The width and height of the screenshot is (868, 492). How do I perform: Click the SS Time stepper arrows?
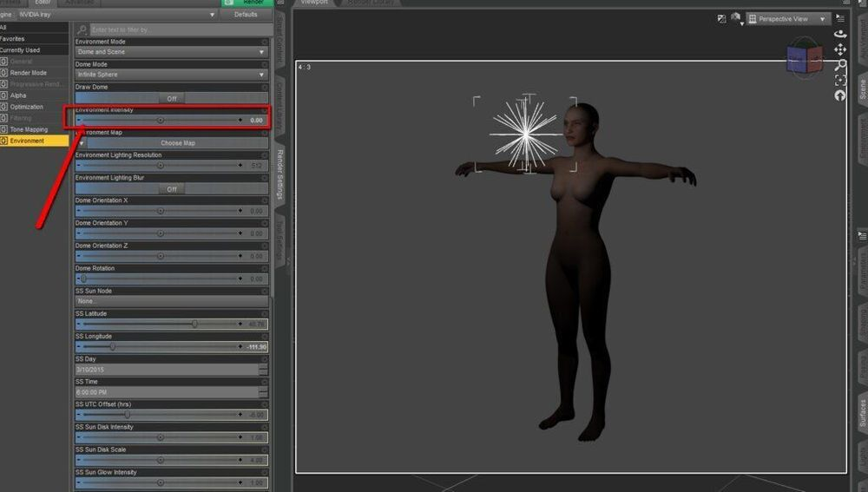coord(264,392)
